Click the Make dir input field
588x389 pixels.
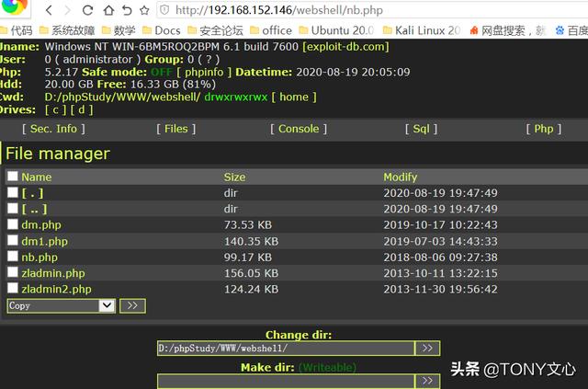coord(286,381)
